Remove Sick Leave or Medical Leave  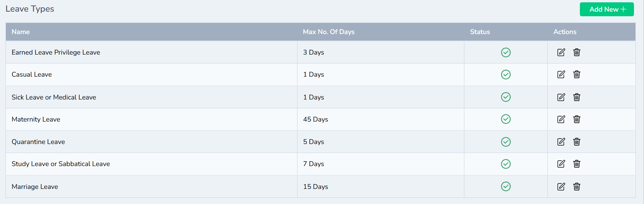(577, 97)
